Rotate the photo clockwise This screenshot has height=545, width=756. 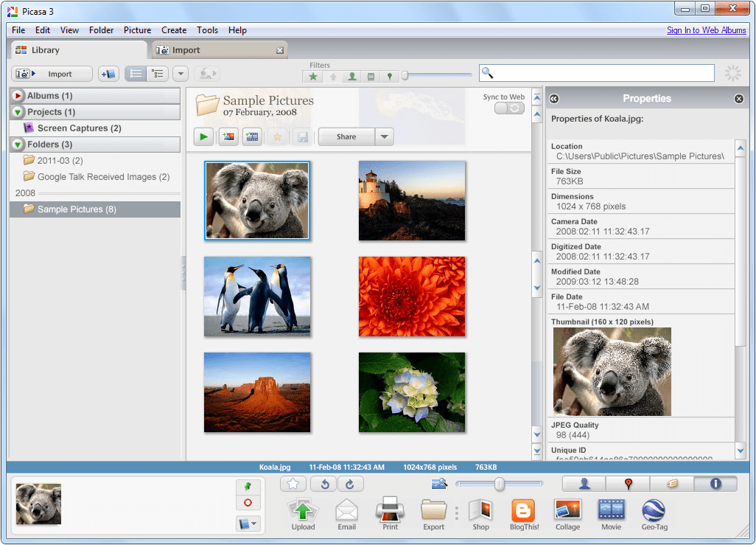351,484
